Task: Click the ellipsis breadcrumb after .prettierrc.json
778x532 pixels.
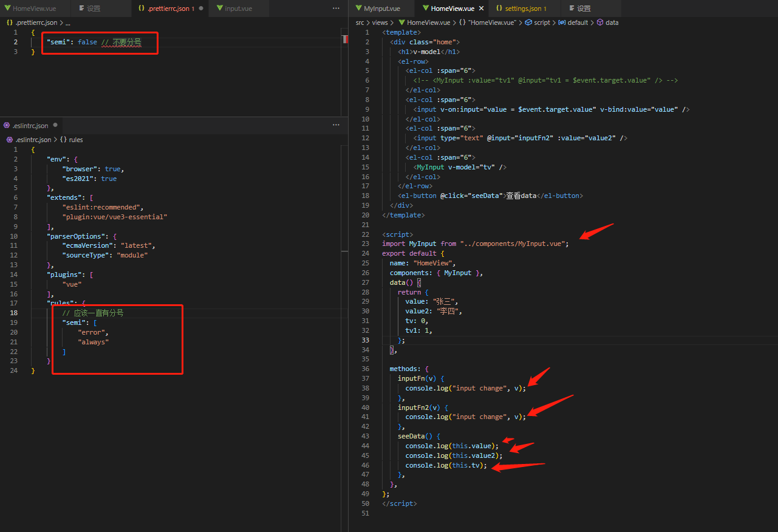Action: 67,22
